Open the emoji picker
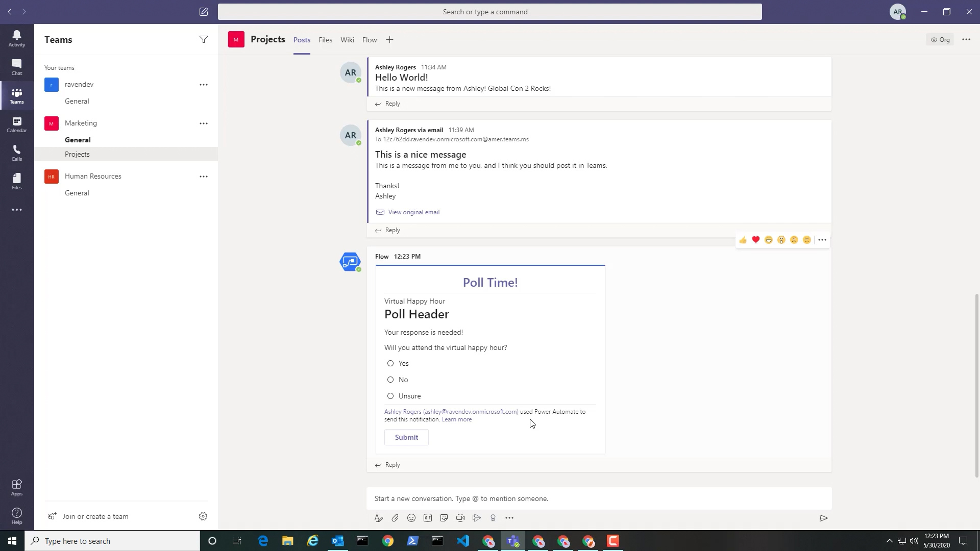The image size is (980, 551). 411,518
